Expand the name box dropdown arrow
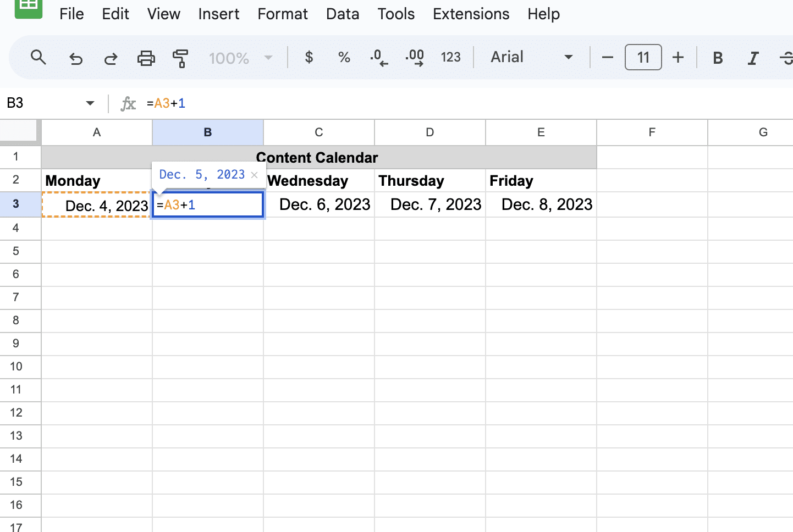The image size is (793, 532). point(90,103)
